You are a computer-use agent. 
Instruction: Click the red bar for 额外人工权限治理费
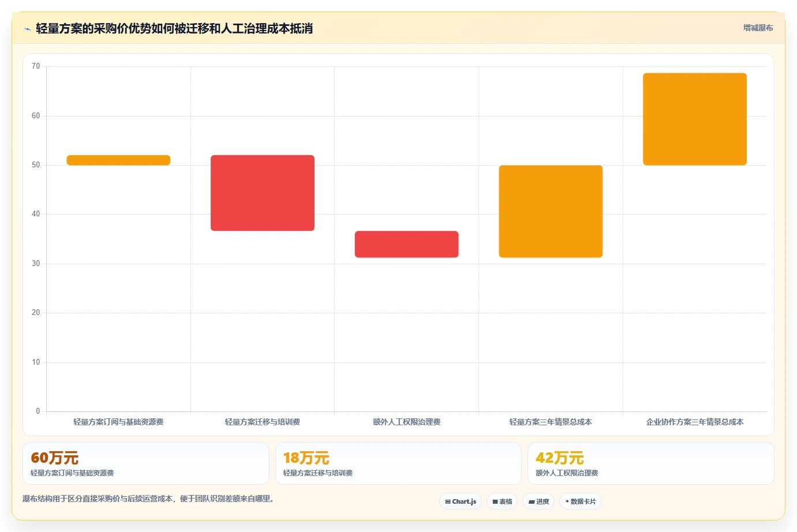coord(407,244)
